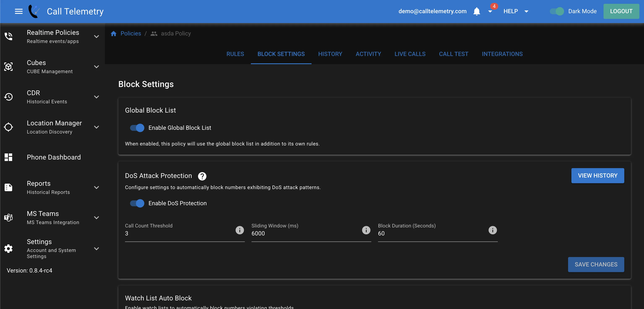Open the Phone Dashboard grid icon
The height and width of the screenshot is (309, 644).
9,157
